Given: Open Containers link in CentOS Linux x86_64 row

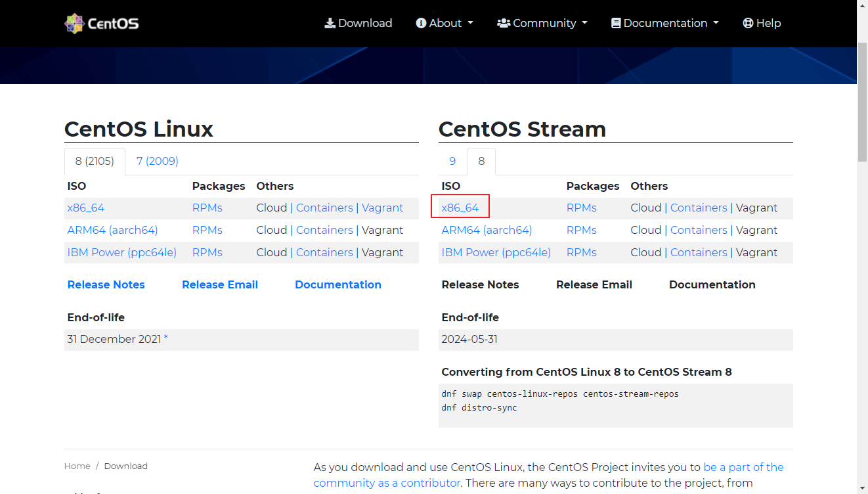Looking at the screenshot, I should (324, 208).
